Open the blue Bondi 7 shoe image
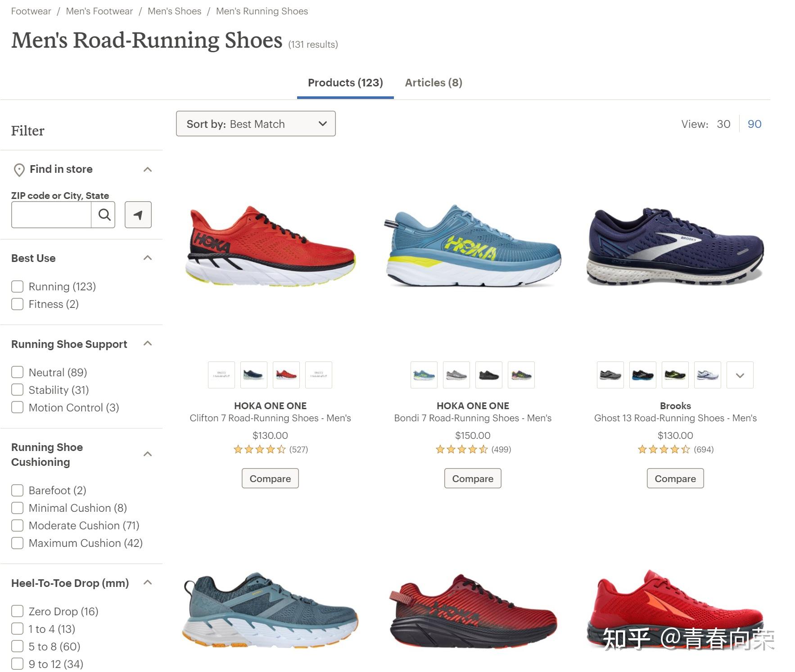Screen dimensions: 795x672 click(473, 245)
